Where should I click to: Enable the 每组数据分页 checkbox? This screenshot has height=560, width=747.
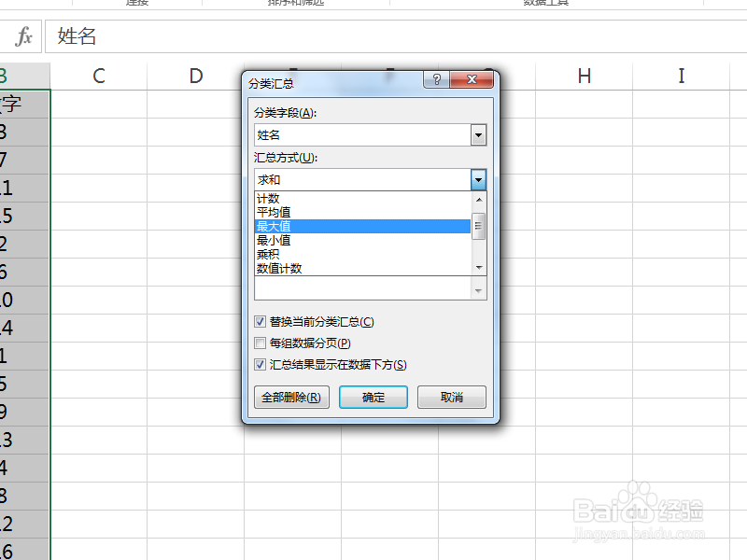(x=260, y=343)
